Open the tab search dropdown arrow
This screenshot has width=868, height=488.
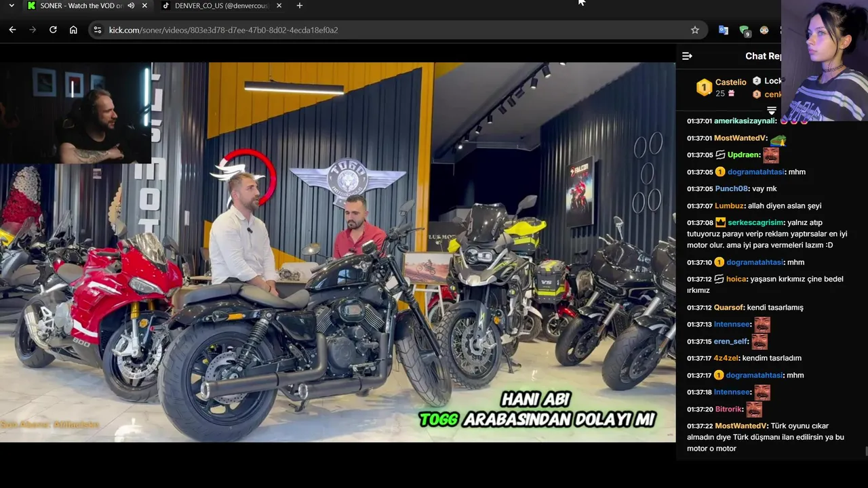point(12,5)
